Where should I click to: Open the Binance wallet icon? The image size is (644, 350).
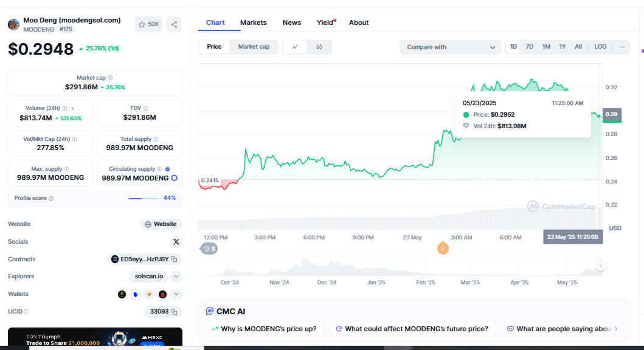122,294
